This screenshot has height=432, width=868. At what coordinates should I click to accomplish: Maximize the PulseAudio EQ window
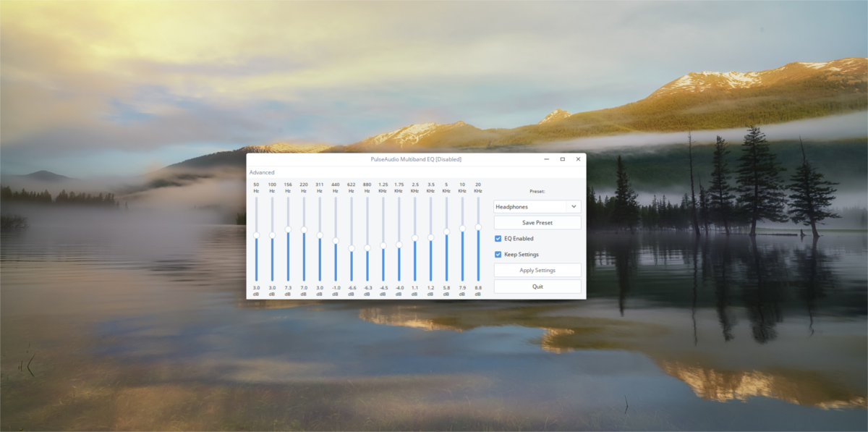pyautogui.click(x=562, y=159)
